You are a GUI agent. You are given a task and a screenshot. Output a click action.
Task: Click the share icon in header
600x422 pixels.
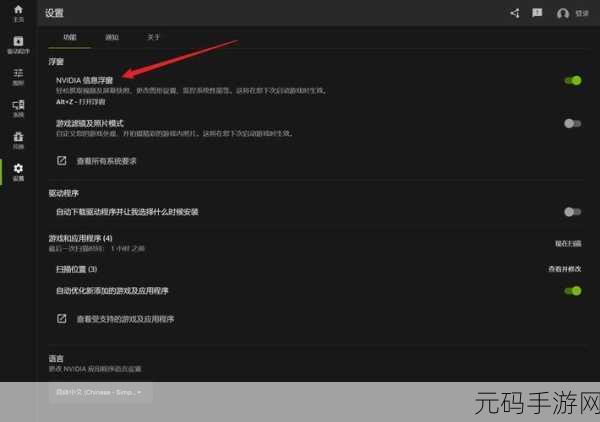coord(515,13)
